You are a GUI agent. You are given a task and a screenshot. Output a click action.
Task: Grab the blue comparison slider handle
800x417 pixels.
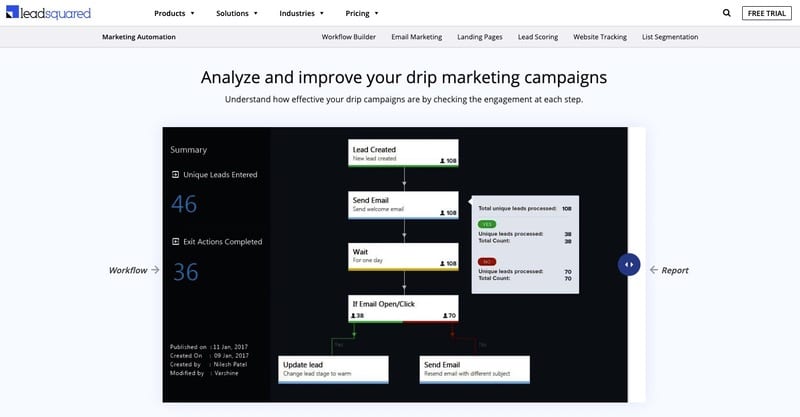pyautogui.click(x=629, y=264)
